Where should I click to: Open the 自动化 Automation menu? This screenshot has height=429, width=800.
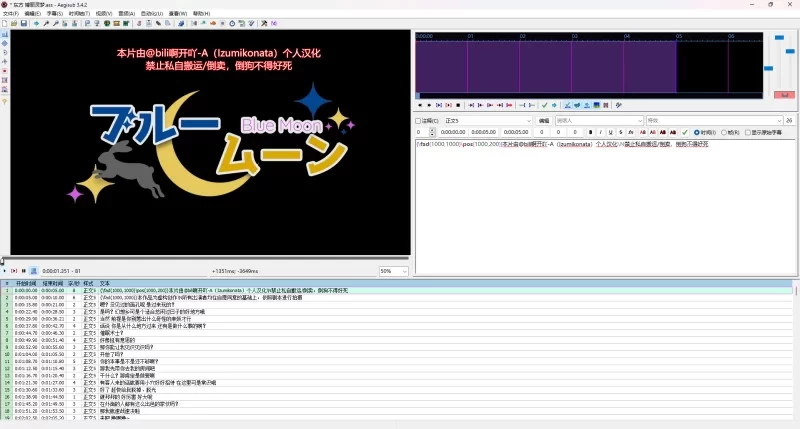[152, 13]
